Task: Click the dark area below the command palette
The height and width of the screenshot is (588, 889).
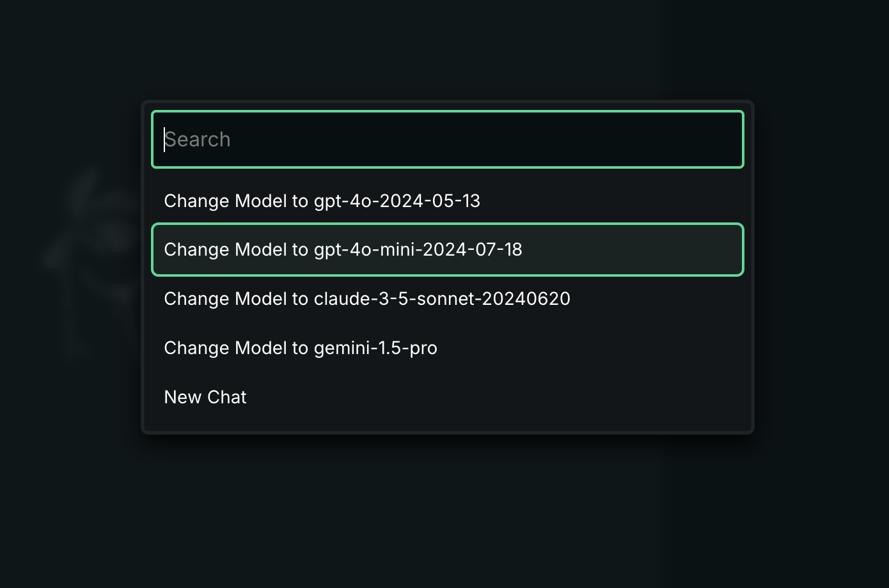Action: [x=447, y=511]
